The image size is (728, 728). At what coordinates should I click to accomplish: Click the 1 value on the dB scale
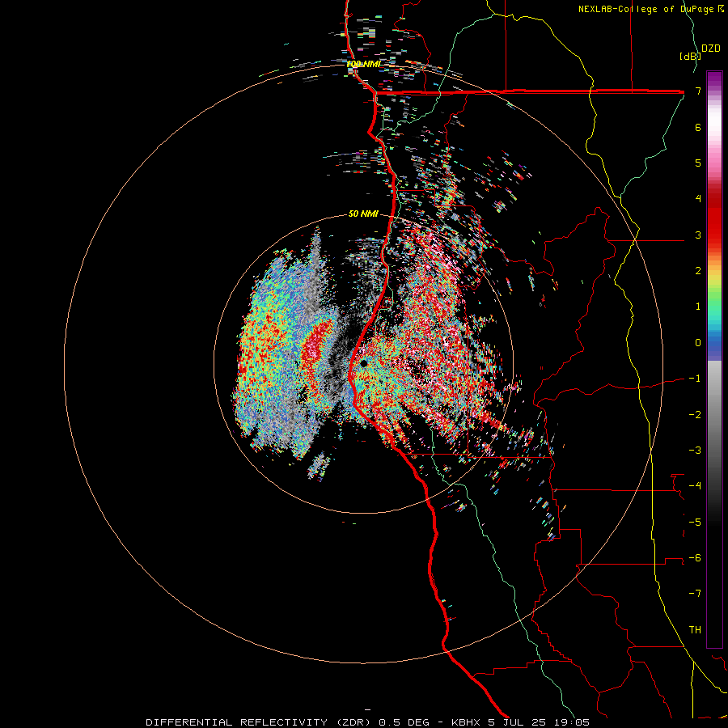coord(698,307)
